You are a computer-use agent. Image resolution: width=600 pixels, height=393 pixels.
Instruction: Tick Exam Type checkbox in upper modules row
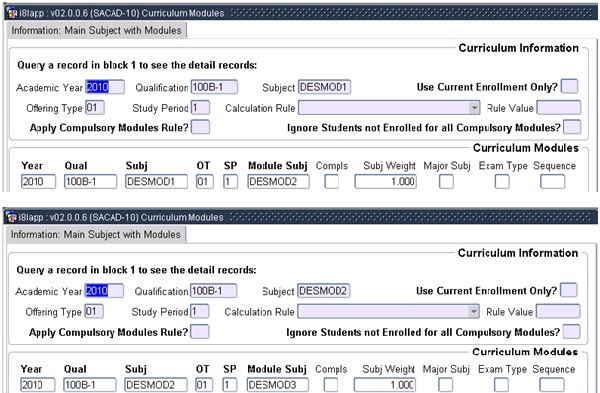(502, 181)
